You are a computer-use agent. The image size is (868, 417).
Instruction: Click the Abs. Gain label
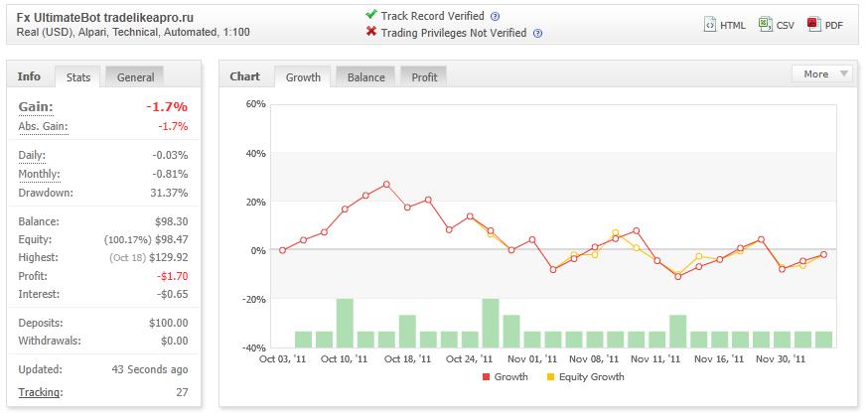pos(43,127)
